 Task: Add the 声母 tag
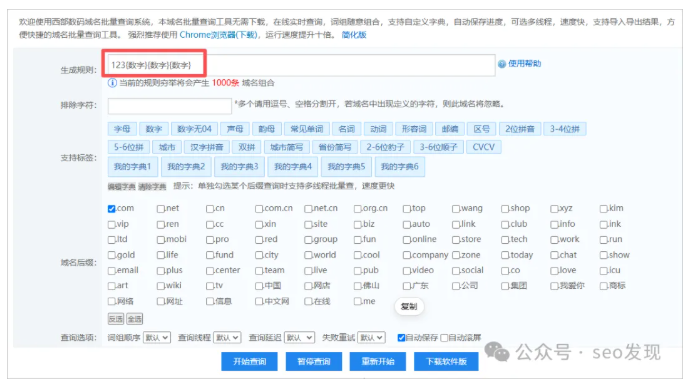pos(235,129)
